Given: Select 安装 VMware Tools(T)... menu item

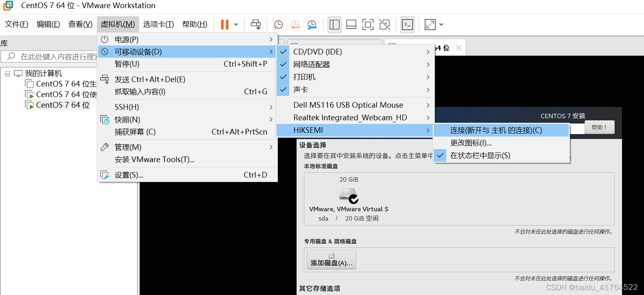Looking at the screenshot, I should (188, 159).
